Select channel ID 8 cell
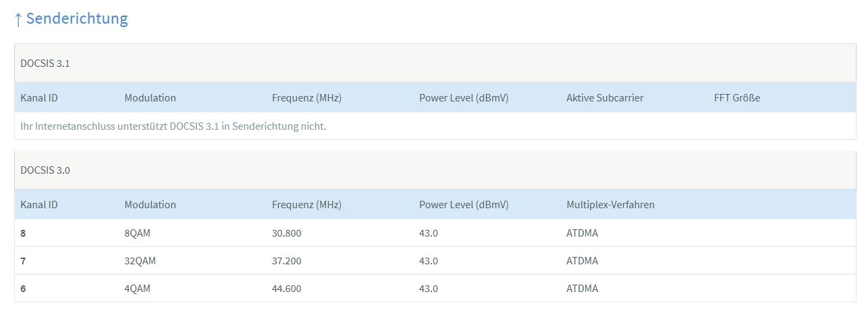Viewport: 868px width, 313px height. tap(24, 234)
